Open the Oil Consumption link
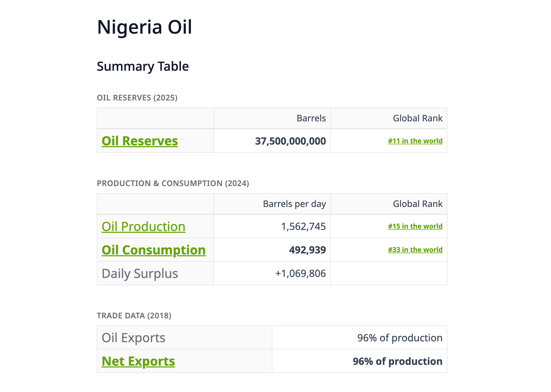 click(x=153, y=250)
